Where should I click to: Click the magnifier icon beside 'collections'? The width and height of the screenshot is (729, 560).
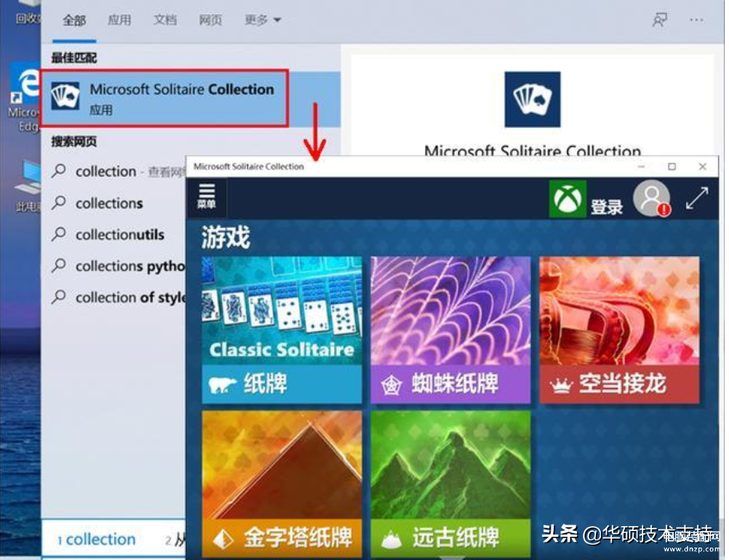tap(59, 203)
